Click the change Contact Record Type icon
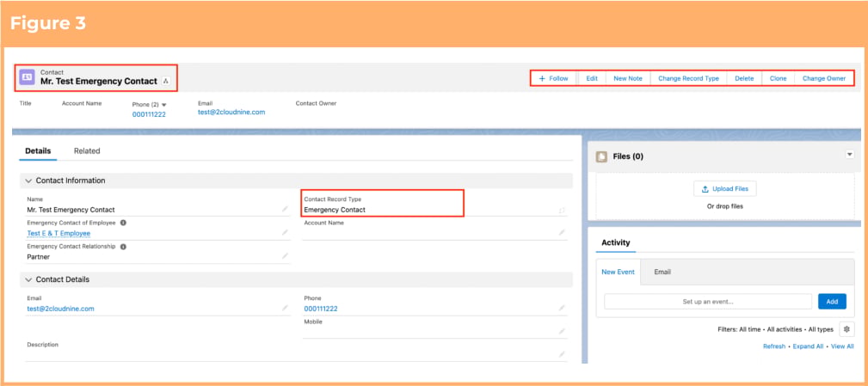This screenshot has height=386, width=868. coord(562,210)
